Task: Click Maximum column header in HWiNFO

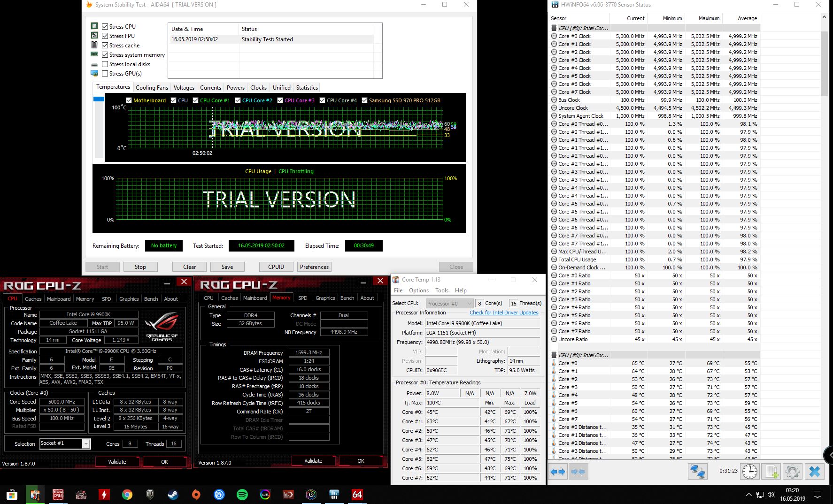Action: [703, 18]
